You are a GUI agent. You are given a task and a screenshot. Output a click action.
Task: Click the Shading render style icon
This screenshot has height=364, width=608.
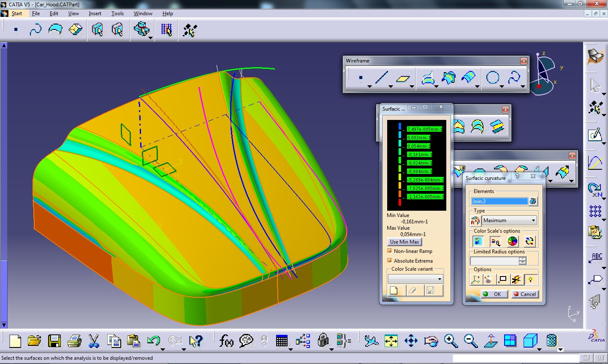[551, 340]
